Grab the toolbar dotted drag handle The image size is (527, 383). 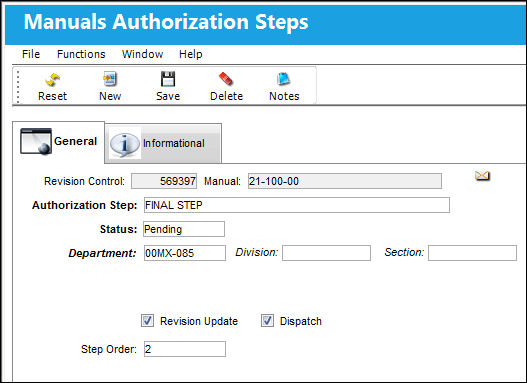tap(18, 86)
